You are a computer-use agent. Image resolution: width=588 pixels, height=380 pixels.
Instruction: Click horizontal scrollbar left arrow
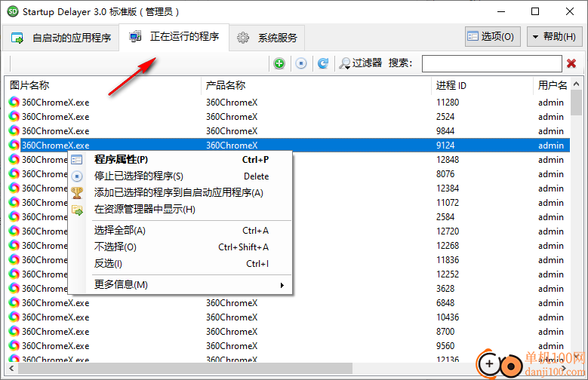coord(11,369)
